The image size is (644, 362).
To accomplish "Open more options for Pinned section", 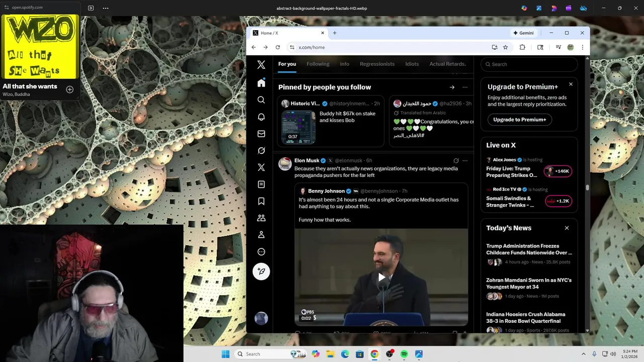I will 465,87.
